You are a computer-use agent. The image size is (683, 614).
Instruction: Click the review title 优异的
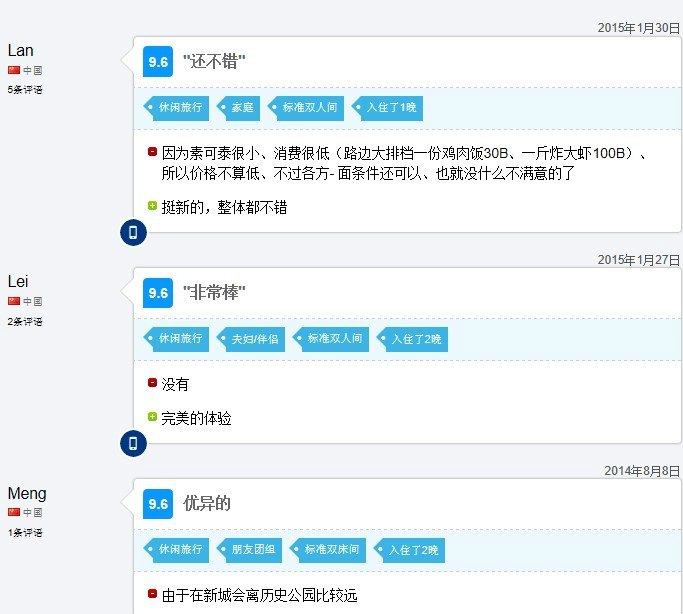[x=207, y=504]
